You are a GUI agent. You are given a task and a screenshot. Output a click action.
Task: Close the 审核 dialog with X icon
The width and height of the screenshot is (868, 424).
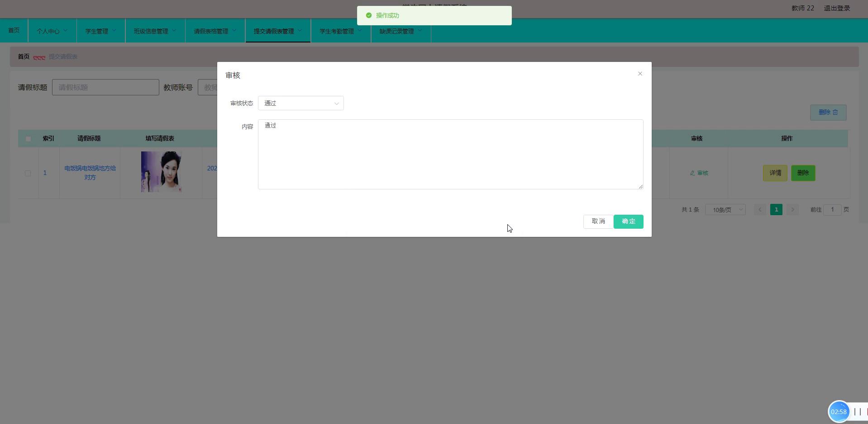pos(640,74)
